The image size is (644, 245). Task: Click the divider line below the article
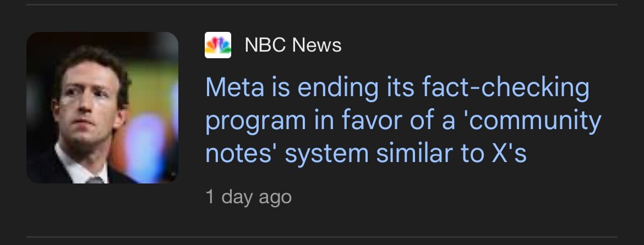click(x=322, y=237)
